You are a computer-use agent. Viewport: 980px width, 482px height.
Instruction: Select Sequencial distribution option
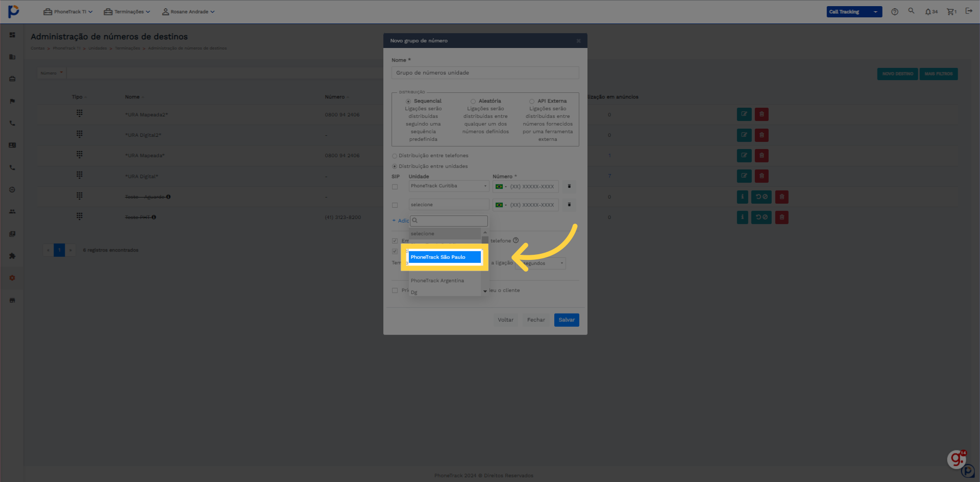[408, 102]
